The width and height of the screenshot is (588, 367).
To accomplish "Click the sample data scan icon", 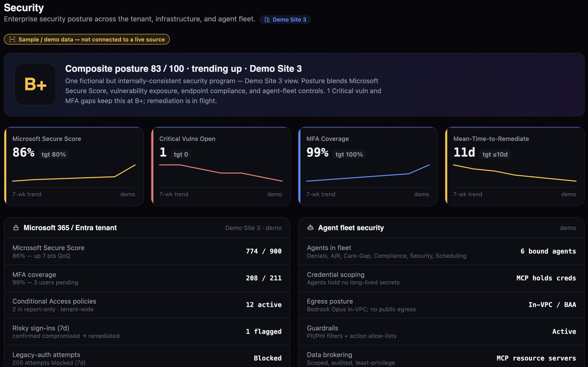I will (12, 39).
